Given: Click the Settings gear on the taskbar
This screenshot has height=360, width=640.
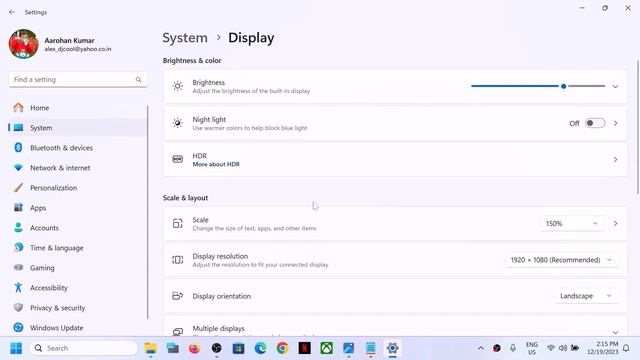Looking at the screenshot, I should (393, 348).
